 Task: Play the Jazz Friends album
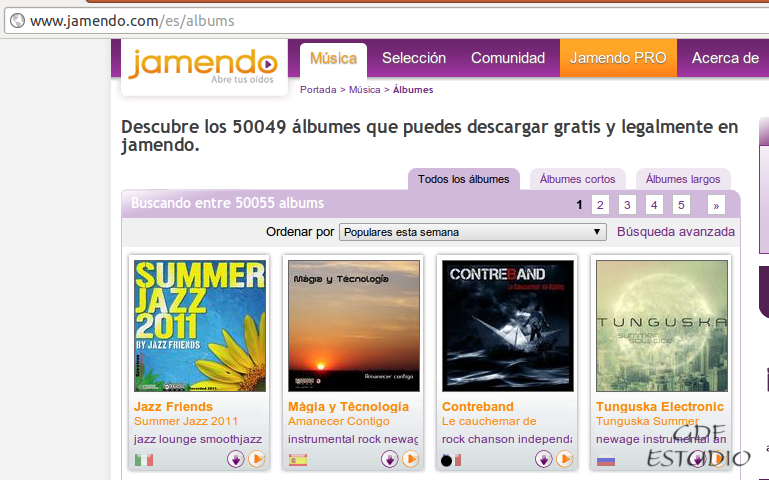point(256,459)
